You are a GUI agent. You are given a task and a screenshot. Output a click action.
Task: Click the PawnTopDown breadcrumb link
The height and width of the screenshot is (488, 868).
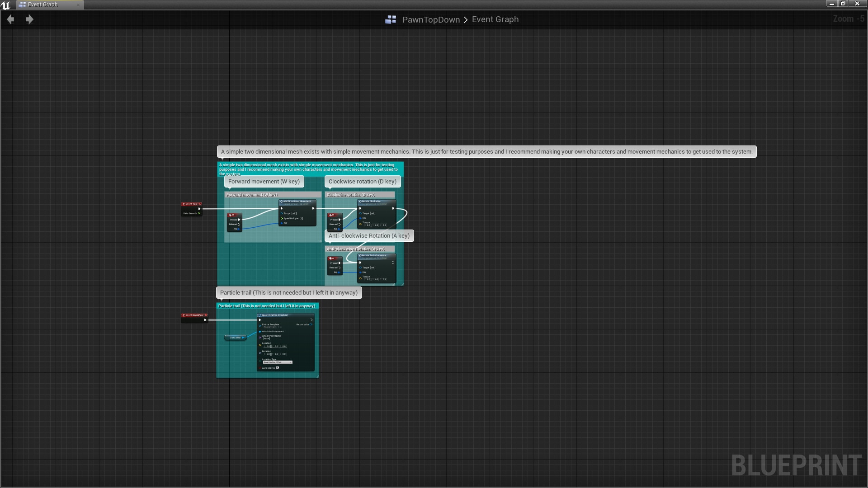[x=431, y=19]
